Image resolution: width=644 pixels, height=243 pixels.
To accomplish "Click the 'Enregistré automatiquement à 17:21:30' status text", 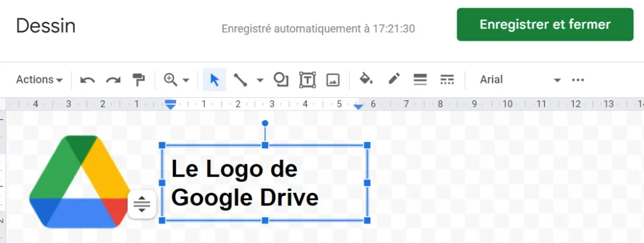I will (x=318, y=29).
